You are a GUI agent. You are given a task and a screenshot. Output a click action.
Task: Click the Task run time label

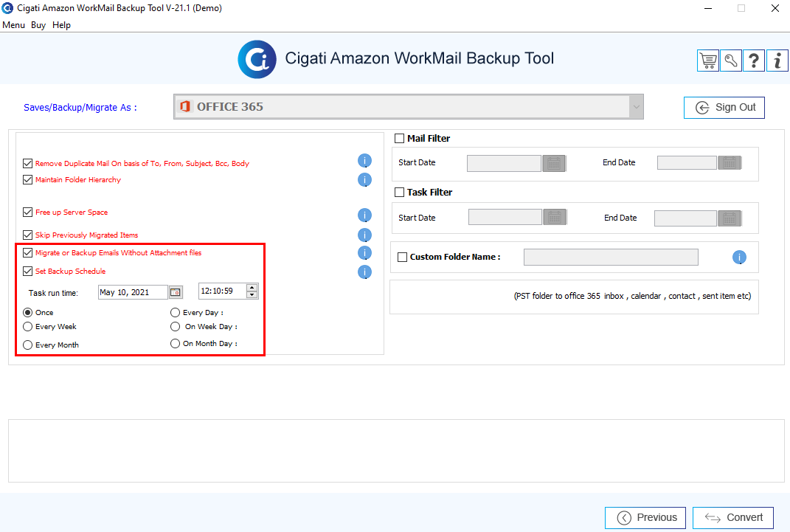(53, 293)
